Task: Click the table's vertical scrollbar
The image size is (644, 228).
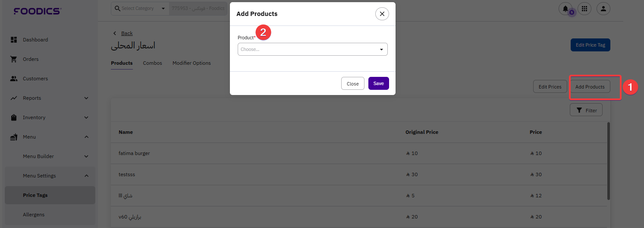Action: pyautogui.click(x=609, y=161)
